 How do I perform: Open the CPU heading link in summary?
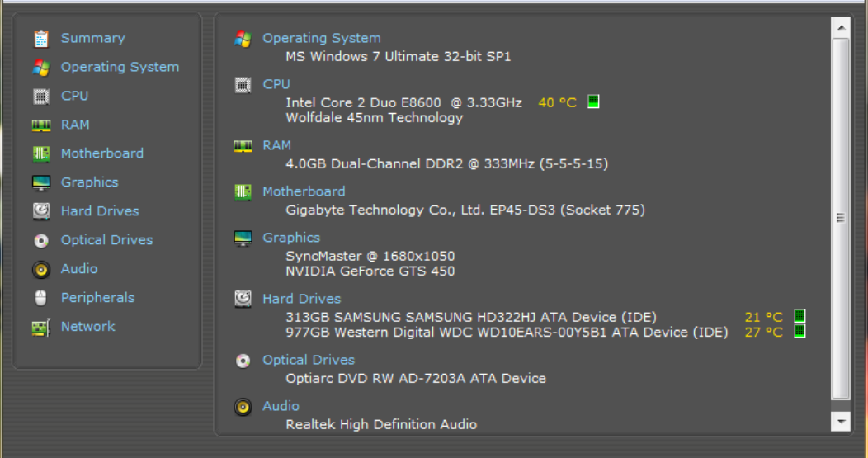(x=276, y=84)
